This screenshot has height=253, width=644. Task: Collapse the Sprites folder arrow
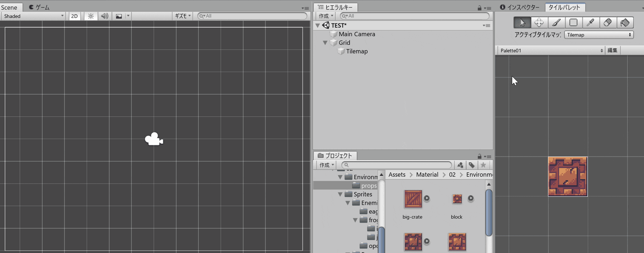point(340,194)
